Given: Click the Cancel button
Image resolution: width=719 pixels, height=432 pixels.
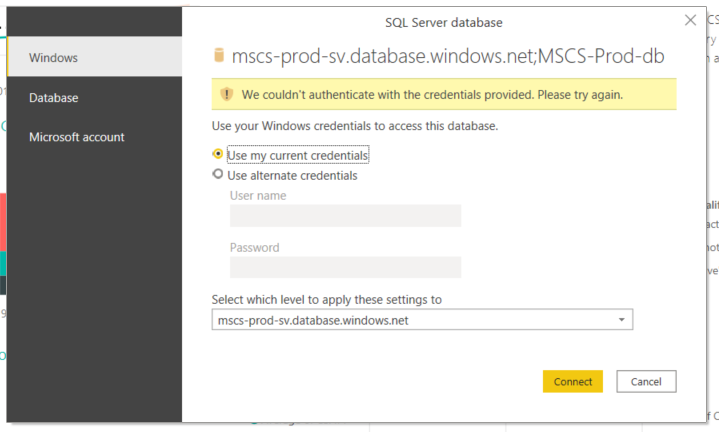Looking at the screenshot, I should point(646,381).
